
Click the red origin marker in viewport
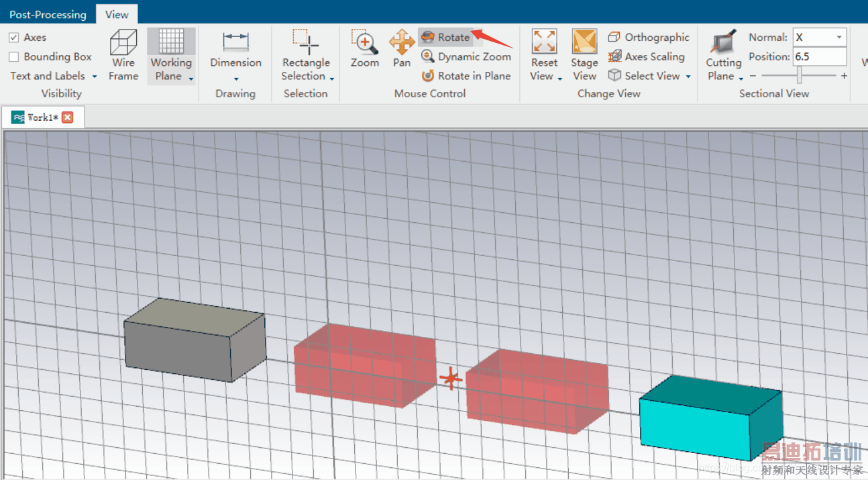tap(451, 379)
